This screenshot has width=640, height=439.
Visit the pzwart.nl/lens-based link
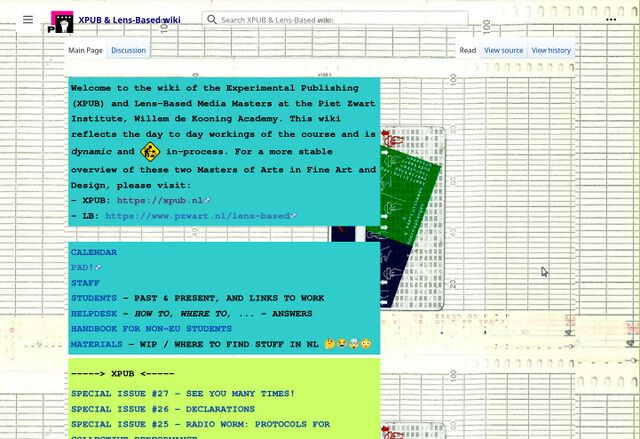198,216
